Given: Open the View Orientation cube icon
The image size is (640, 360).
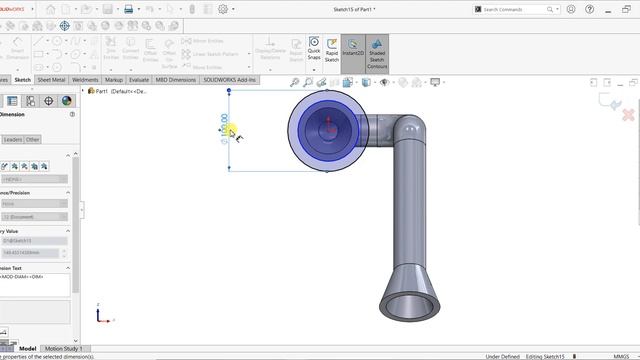Looking at the screenshot, I should tap(347, 82).
